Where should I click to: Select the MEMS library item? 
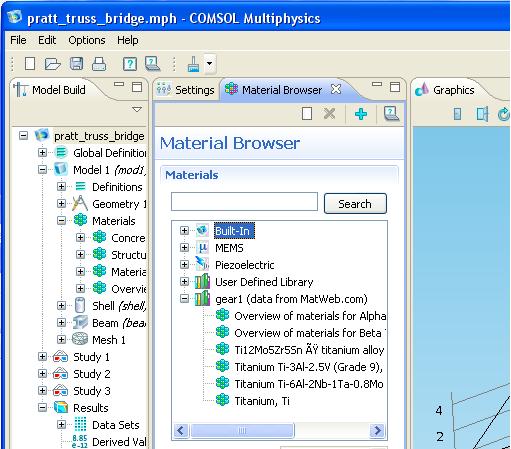click(229, 248)
